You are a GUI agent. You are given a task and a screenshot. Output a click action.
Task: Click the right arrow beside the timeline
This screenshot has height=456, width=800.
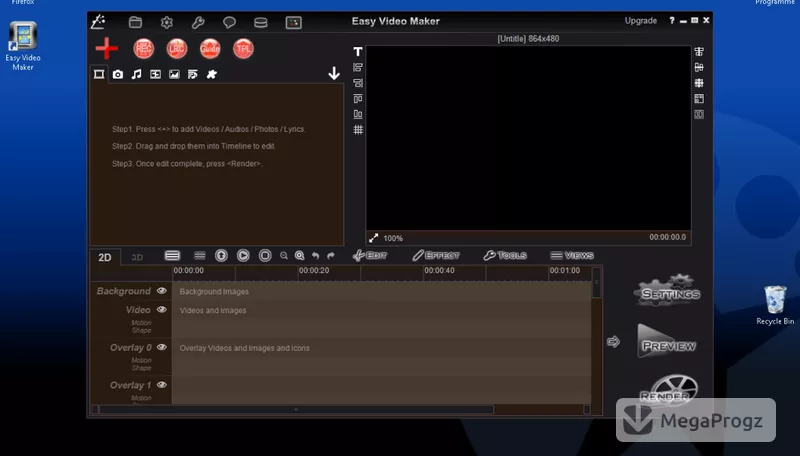point(613,342)
